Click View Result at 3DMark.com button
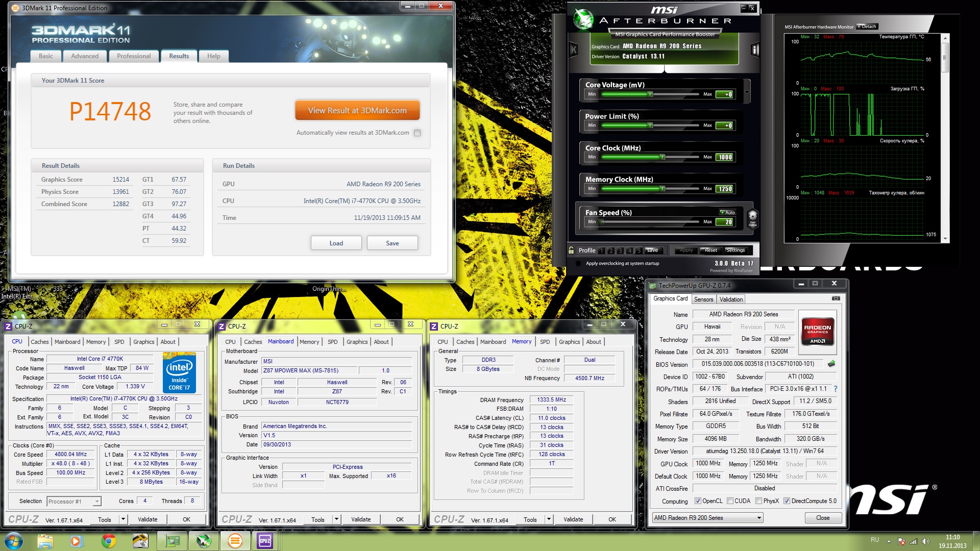 coord(357,110)
